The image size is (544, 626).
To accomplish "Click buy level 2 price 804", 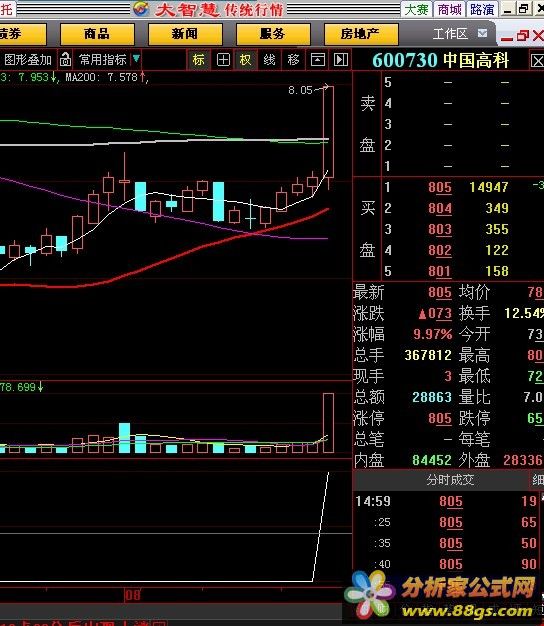I will (x=440, y=208).
